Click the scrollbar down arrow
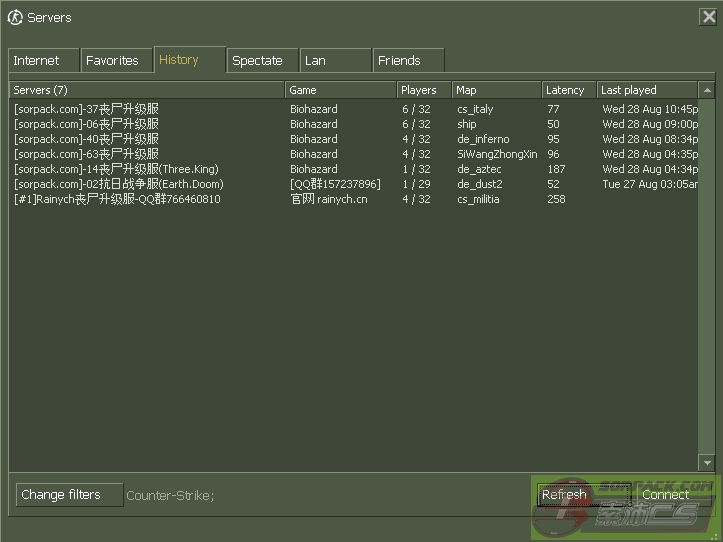The width and height of the screenshot is (723, 542). [706, 462]
